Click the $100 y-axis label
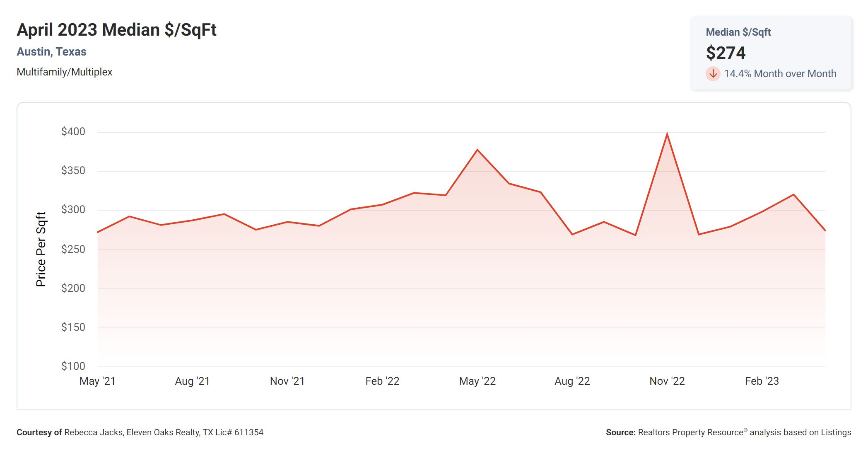Screen dimensions: 868x456 pyautogui.click(x=73, y=366)
